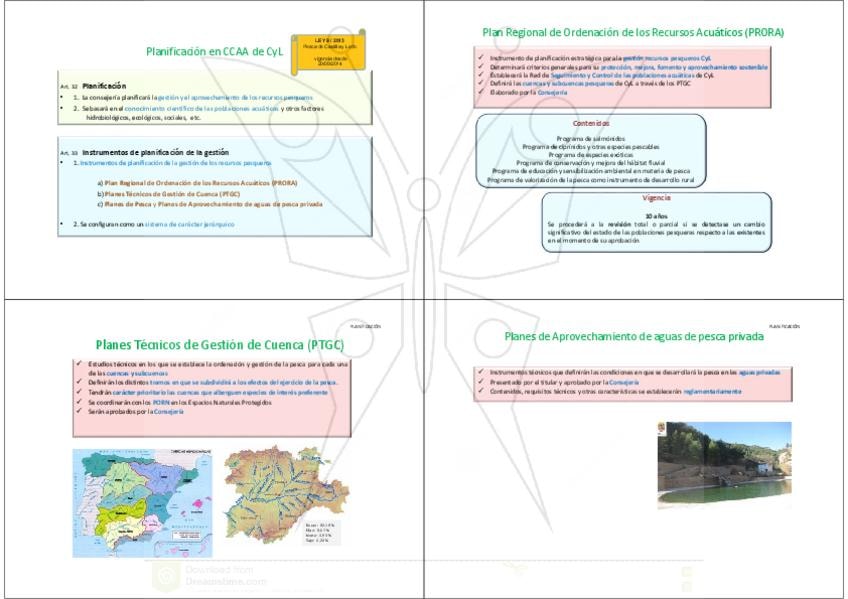Click the "Contenidos" box heading
Image resolution: width=848 pixels, height=599 pixels.
(x=591, y=123)
